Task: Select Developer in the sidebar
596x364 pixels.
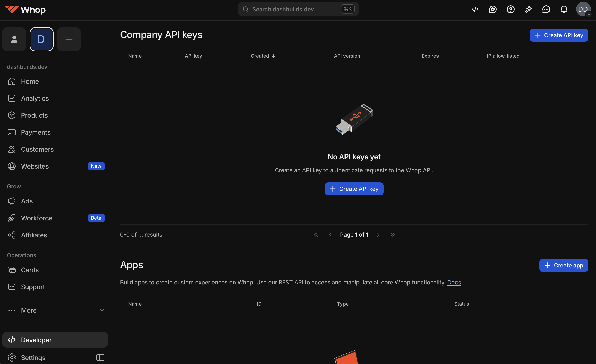Action: tap(55, 340)
